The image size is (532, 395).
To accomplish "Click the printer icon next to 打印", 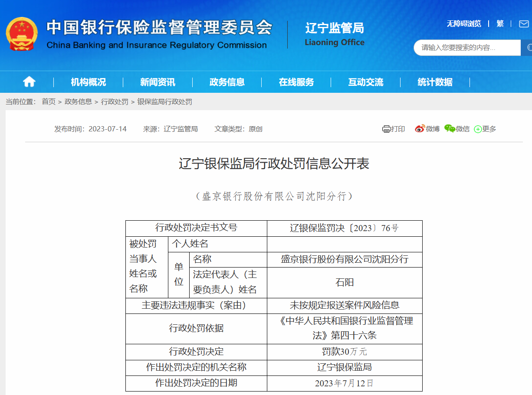I will click(x=386, y=129).
